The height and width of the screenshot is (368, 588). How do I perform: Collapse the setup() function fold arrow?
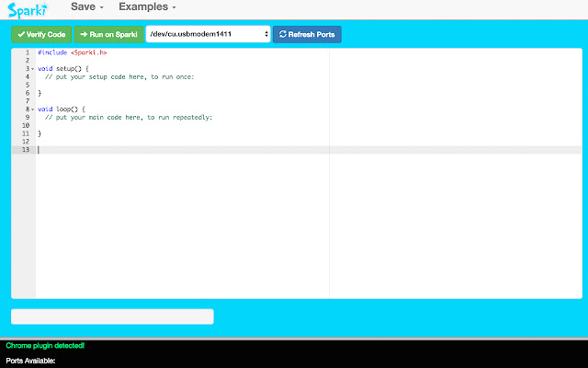pos(33,69)
